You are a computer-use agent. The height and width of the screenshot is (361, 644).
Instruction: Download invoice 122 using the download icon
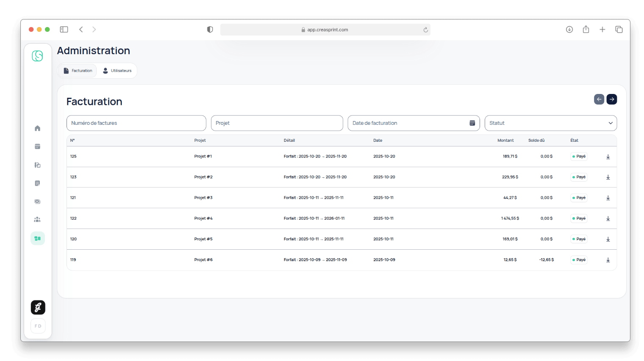click(608, 219)
